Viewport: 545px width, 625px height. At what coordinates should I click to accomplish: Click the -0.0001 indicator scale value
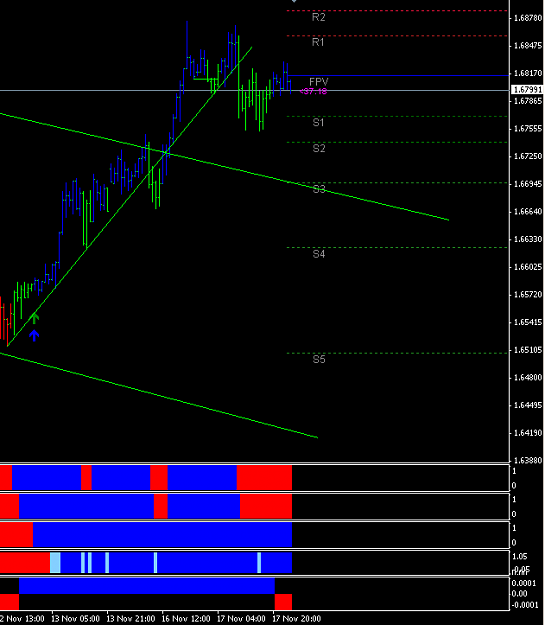(525, 605)
